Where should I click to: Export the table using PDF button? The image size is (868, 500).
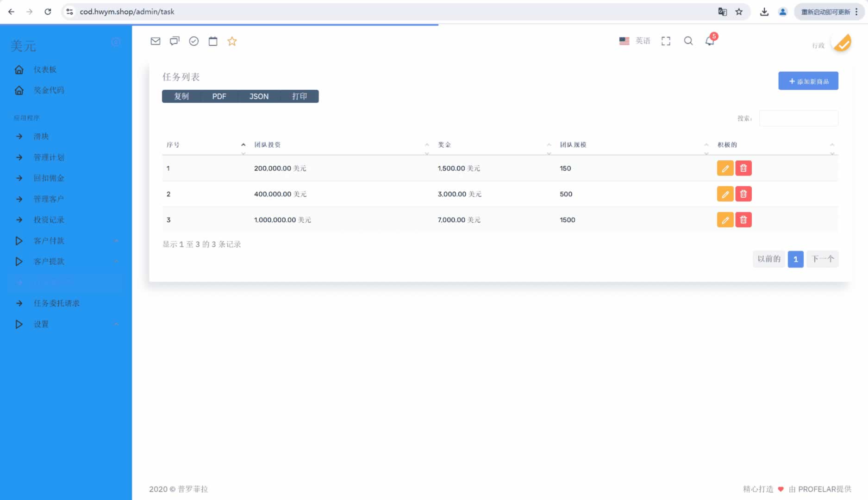click(219, 96)
